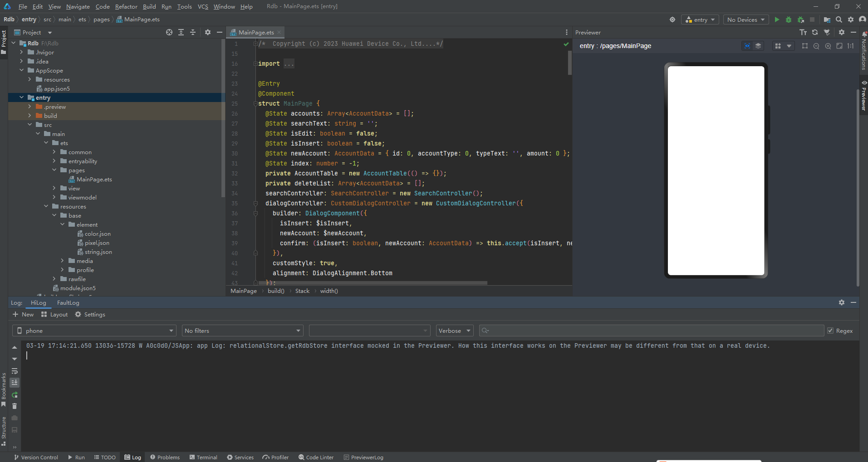Click the plug icon in Previewer header
Screen dimensions: 868x462
pos(827,32)
